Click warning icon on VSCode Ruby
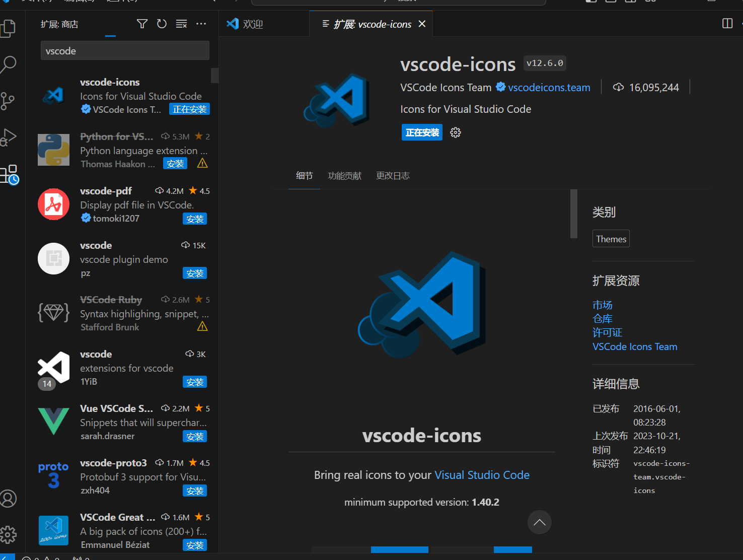743x560 pixels. point(202,327)
